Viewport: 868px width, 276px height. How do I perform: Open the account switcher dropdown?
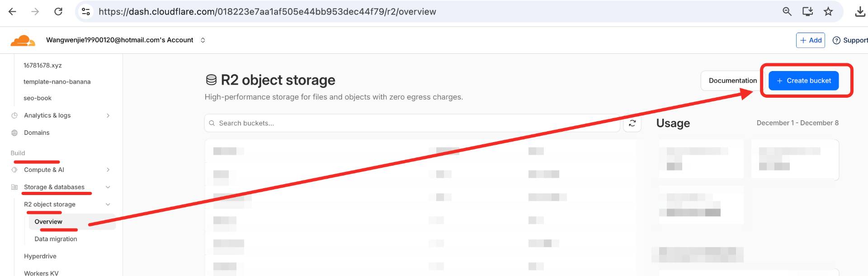(203, 40)
